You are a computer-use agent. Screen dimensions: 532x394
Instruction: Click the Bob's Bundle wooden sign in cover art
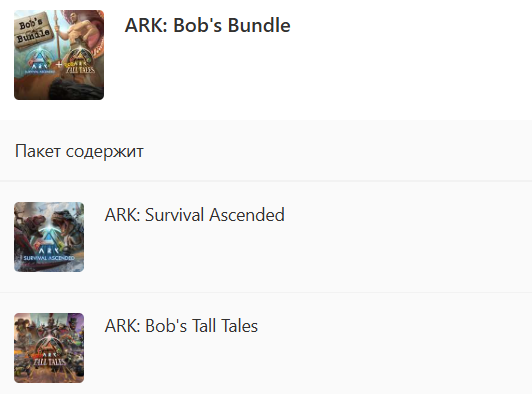(33, 31)
